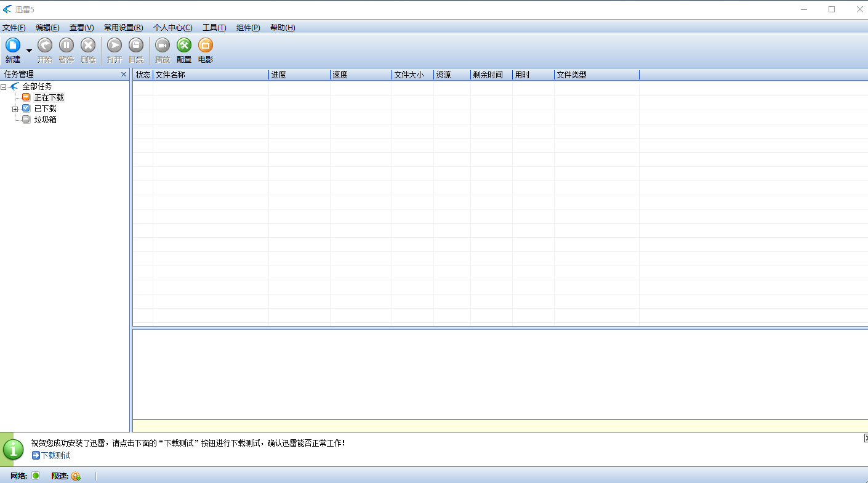This screenshot has width=868, height=483.
Task: Click the 播放 (Play) toolbar icon
Action: point(163,46)
